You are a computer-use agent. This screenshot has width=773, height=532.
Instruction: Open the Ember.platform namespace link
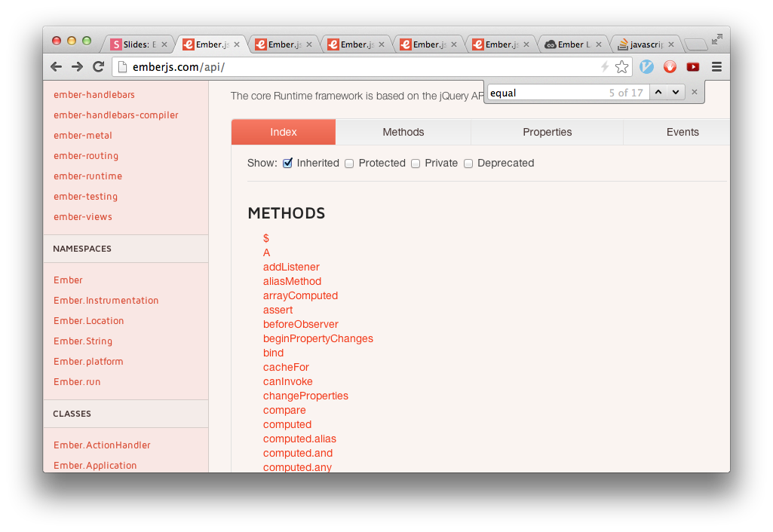[88, 361]
